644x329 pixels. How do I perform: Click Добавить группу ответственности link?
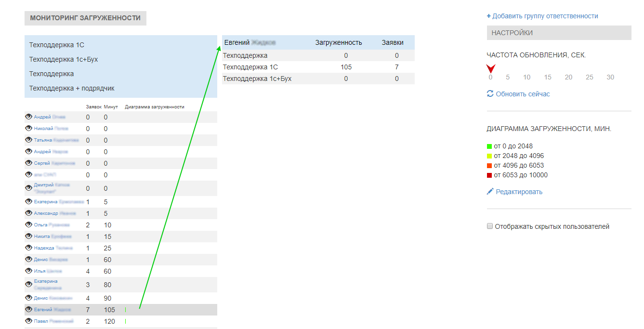(545, 16)
